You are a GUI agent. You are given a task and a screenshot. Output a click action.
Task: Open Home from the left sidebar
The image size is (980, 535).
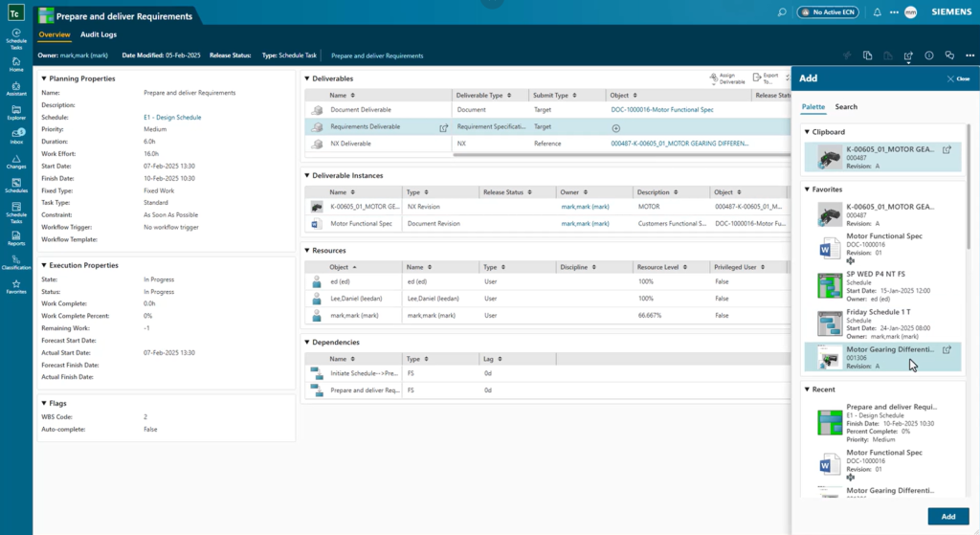pyautogui.click(x=16, y=64)
